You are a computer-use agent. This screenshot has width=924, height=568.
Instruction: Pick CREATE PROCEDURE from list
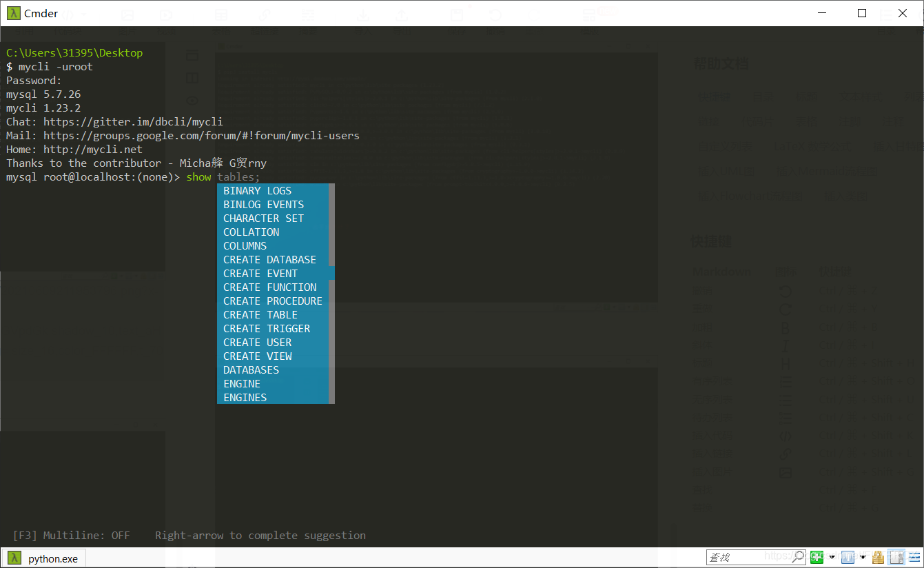point(273,301)
